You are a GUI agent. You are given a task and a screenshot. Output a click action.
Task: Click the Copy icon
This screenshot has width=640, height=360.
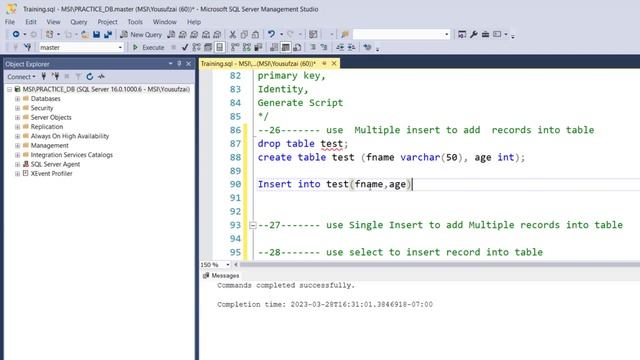(x=244, y=35)
